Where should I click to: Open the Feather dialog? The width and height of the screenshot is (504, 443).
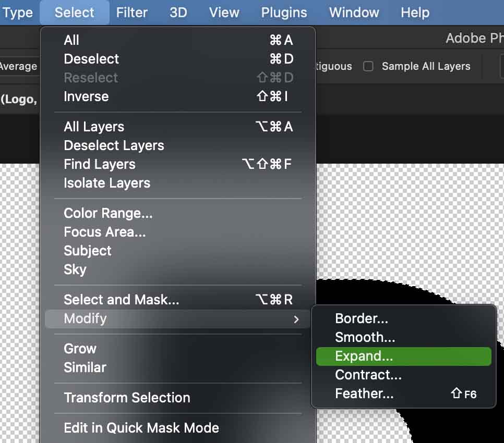point(404,393)
